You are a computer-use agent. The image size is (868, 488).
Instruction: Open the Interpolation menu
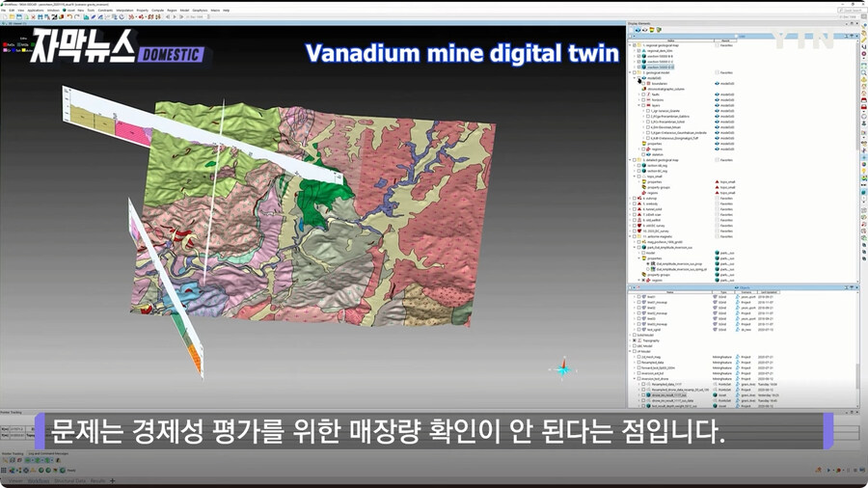(x=122, y=11)
